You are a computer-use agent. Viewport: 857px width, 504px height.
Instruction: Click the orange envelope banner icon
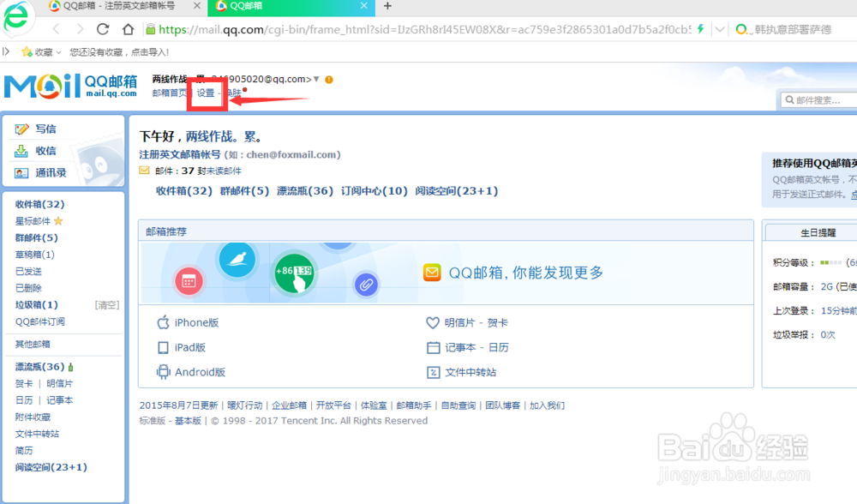tap(432, 273)
